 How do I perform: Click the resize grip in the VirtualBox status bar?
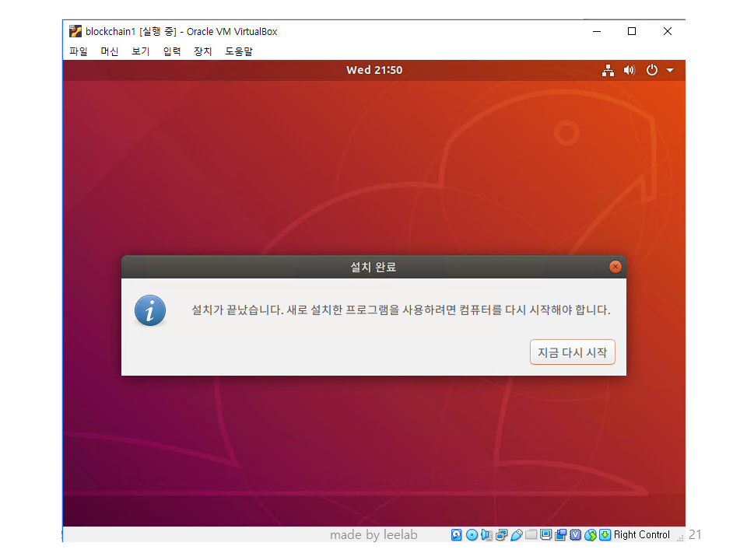[x=680, y=537]
